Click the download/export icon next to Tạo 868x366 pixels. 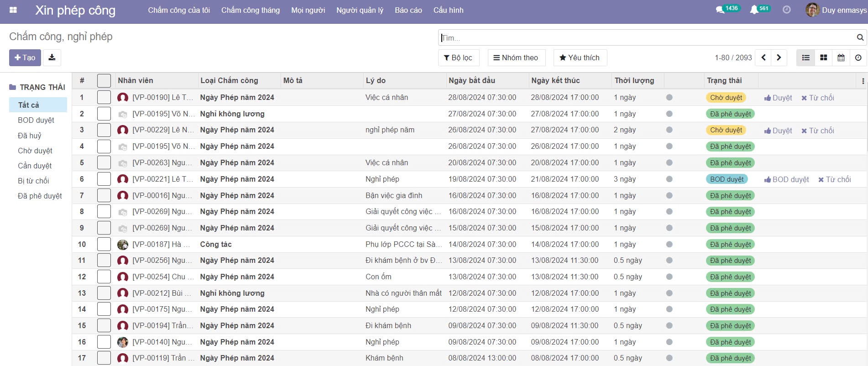tap(52, 58)
